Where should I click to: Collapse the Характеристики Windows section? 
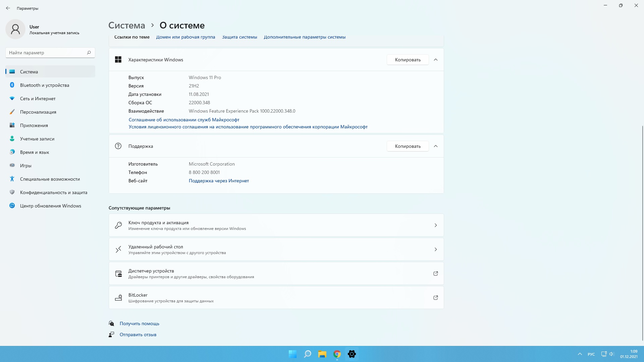point(436,60)
